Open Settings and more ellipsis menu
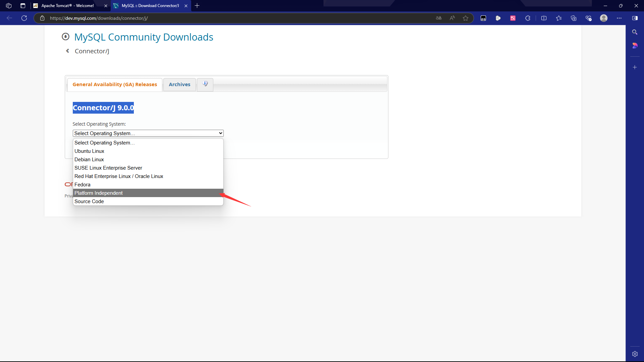 [619, 18]
